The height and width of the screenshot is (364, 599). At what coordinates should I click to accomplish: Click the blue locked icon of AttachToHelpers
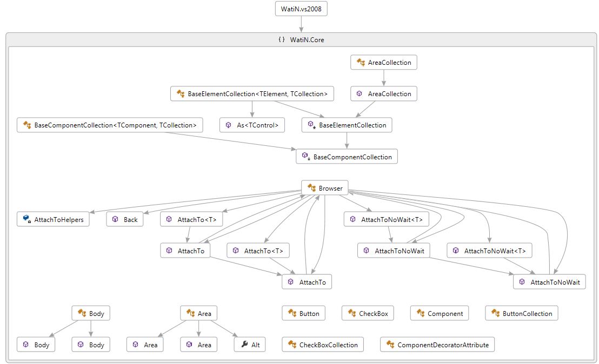(26, 219)
